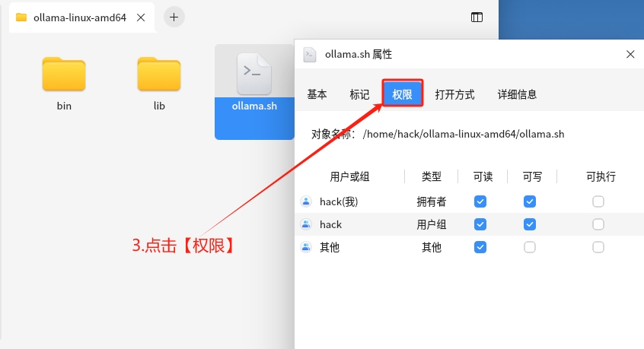Select the lib folder icon

[x=159, y=75]
